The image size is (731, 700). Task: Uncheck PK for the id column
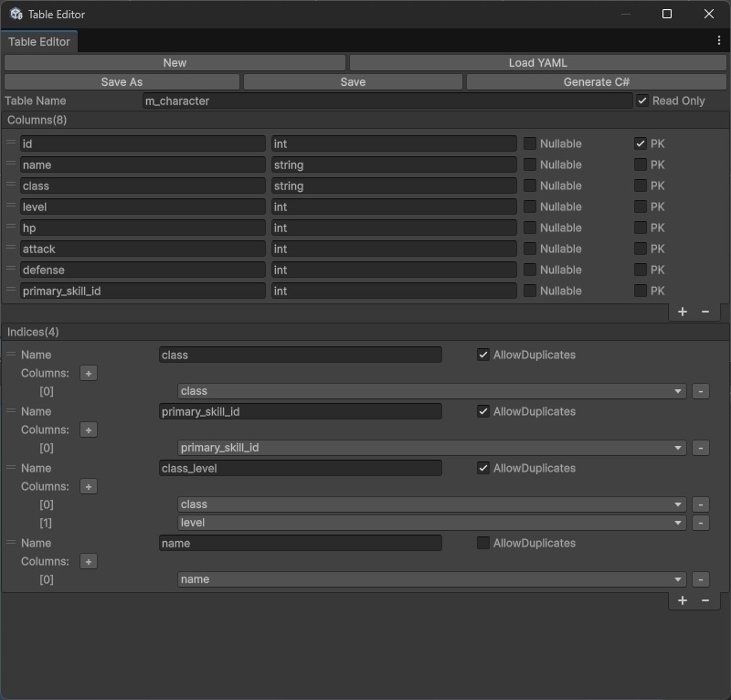point(641,143)
